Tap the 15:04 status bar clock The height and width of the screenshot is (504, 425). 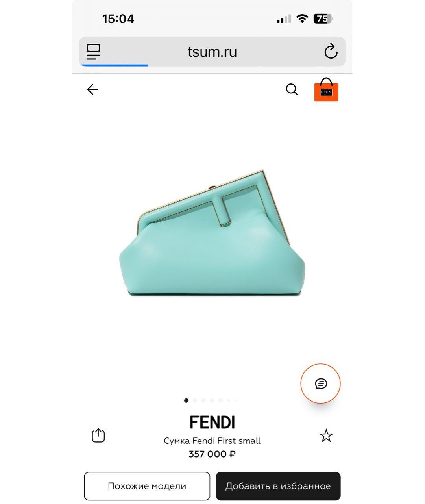(x=118, y=19)
